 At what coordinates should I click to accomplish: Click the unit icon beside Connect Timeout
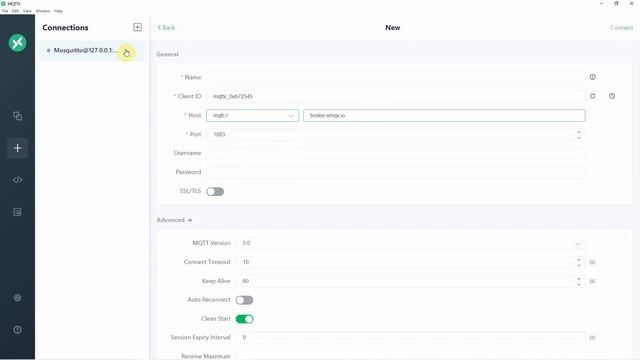coord(592,262)
